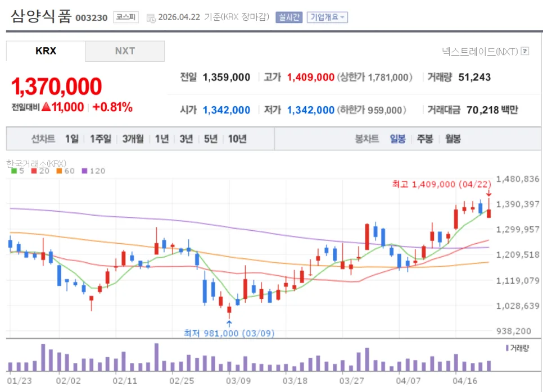
Task: Click the current price 1,370,000
Action: (56, 86)
